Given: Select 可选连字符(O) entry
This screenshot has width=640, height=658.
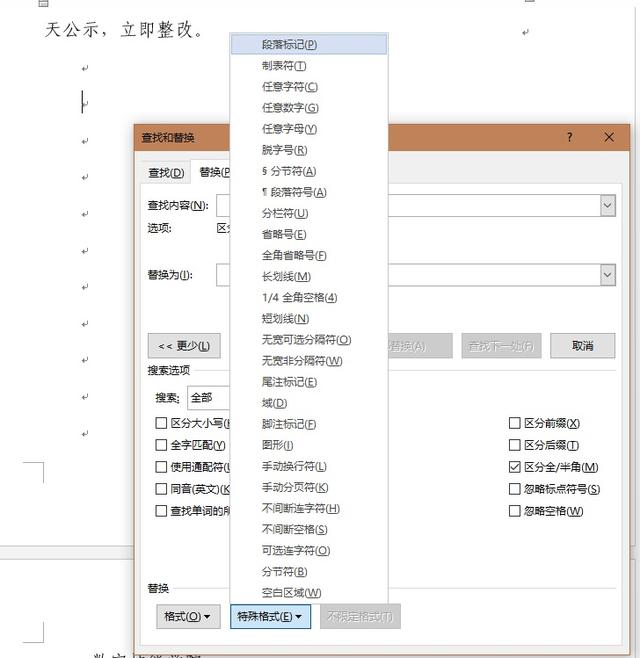Looking at the screenshot, I should [309, 550].
